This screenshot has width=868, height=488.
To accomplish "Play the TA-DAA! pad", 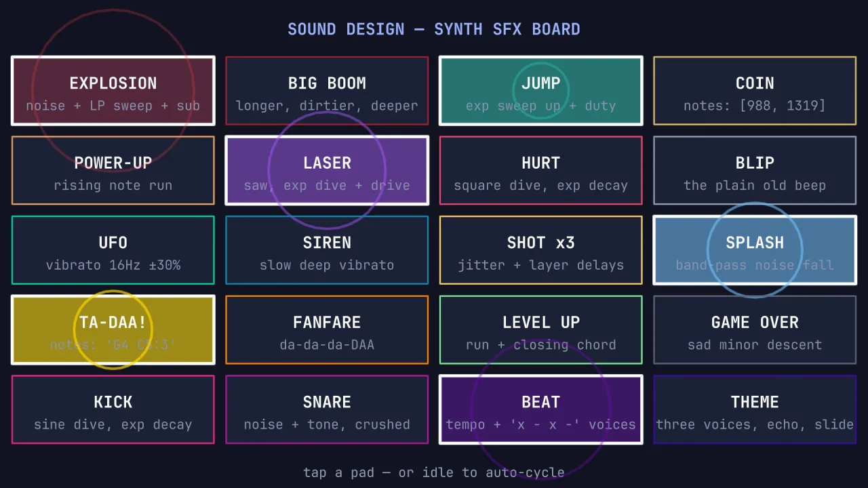I will coord(113,329).
